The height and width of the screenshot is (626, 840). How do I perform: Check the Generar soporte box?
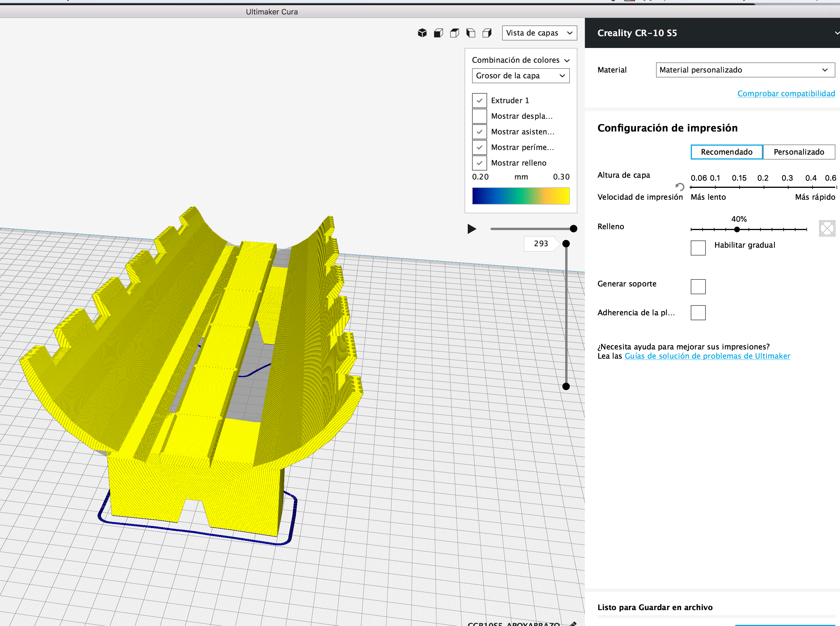tap(698, 286)
